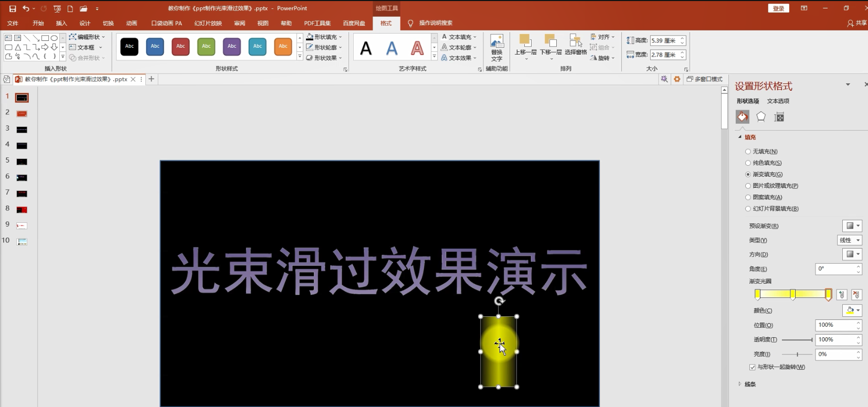This screenshot has height=407, width=868.
Task: Select the middle gradient stop
Action: click(x=793, y=294)
